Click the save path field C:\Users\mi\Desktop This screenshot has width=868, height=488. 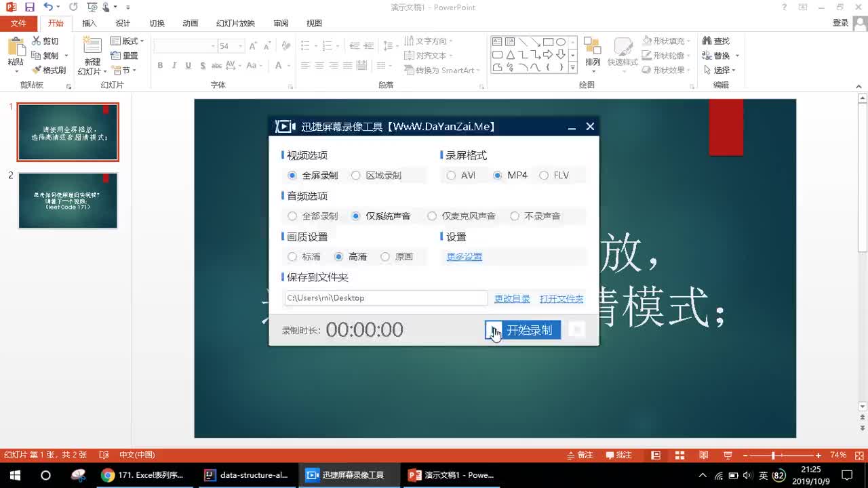click(x=385, y=298)
